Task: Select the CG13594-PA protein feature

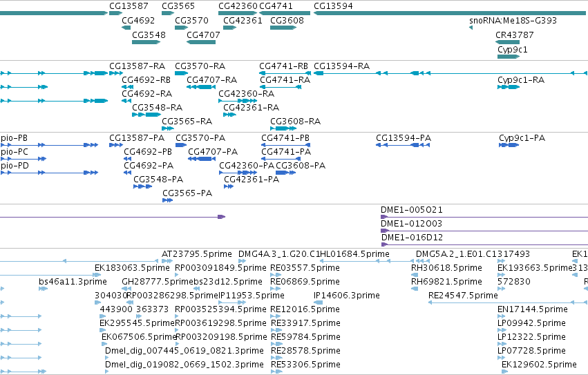Action: coord(403,145)
